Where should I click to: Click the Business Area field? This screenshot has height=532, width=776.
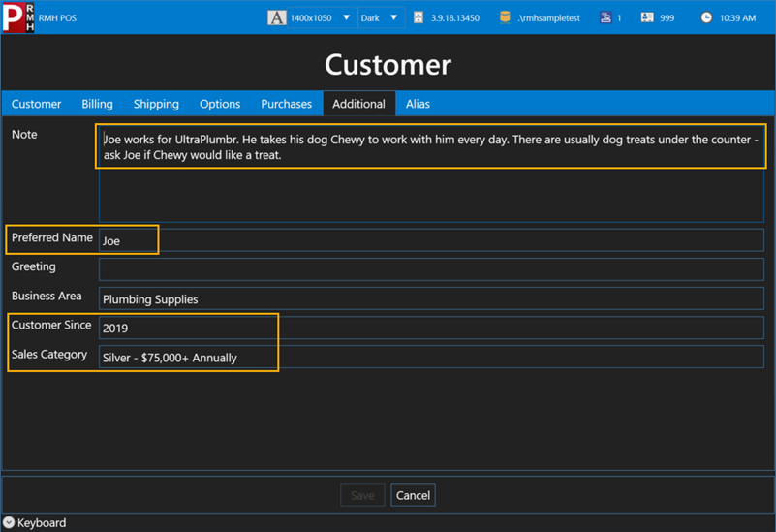coord(431,298)
